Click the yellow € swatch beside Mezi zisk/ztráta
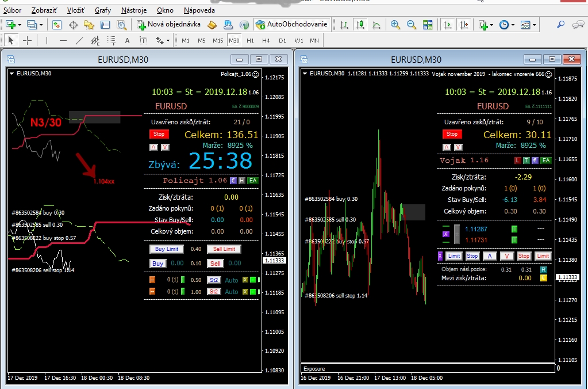588x389 pixels. 543,279
